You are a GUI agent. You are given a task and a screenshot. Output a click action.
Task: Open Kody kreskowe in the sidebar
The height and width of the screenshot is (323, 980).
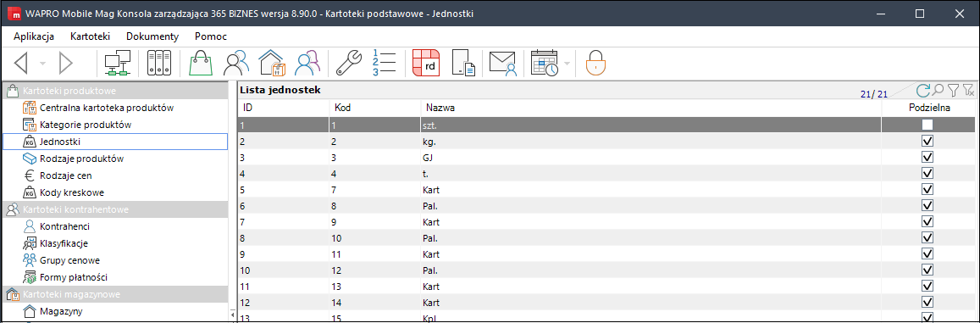[71, 192]
